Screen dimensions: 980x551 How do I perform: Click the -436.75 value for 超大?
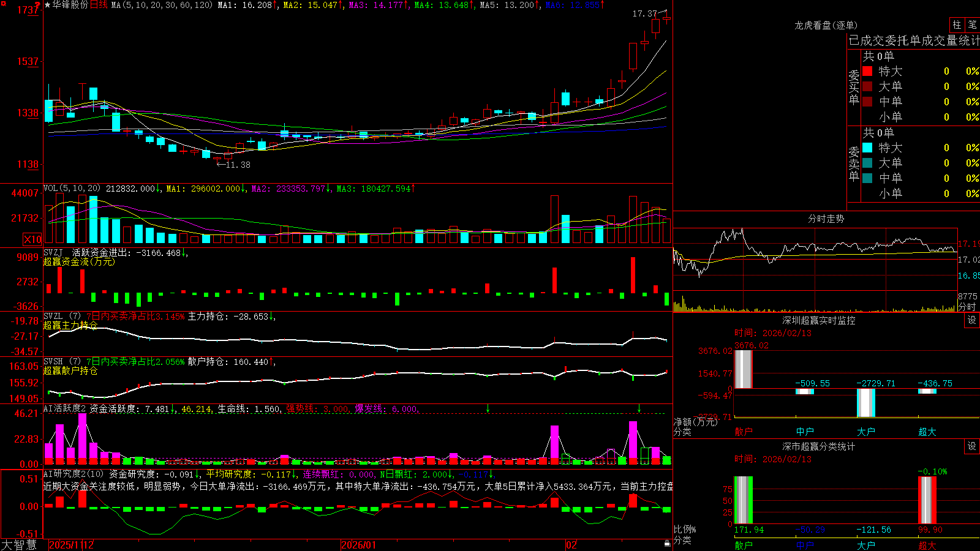[x=935, y=383]
